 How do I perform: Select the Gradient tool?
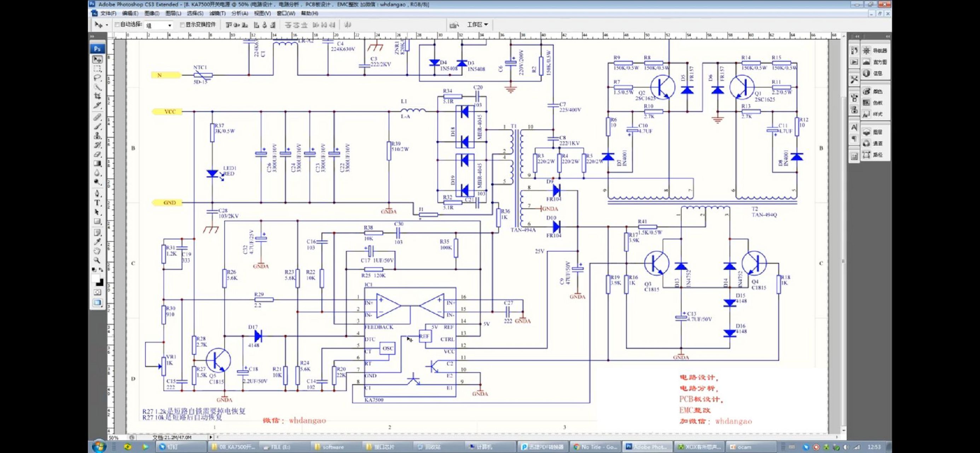(97, 163)
